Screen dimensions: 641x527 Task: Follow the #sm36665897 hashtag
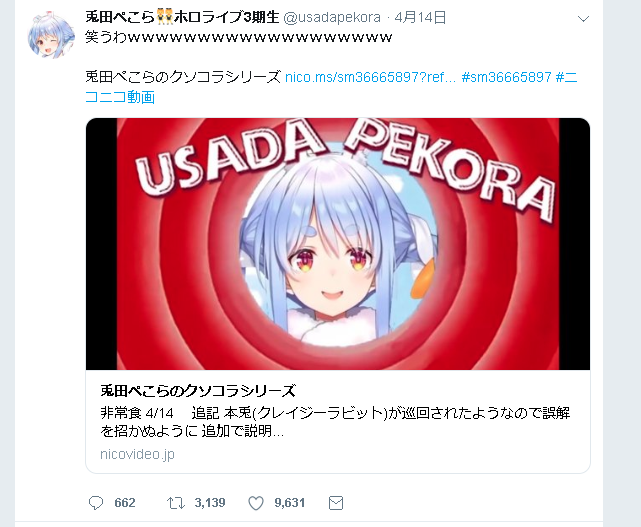507,77
